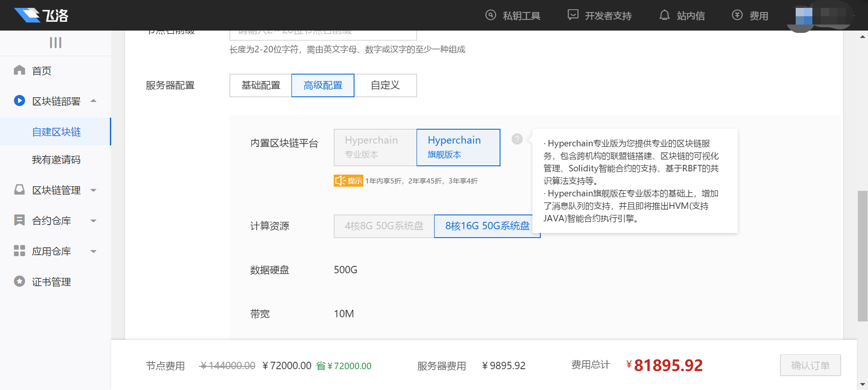Expand the 合约仓库 menu arrow
The image size is (868, 390).
tap(94, 220)
